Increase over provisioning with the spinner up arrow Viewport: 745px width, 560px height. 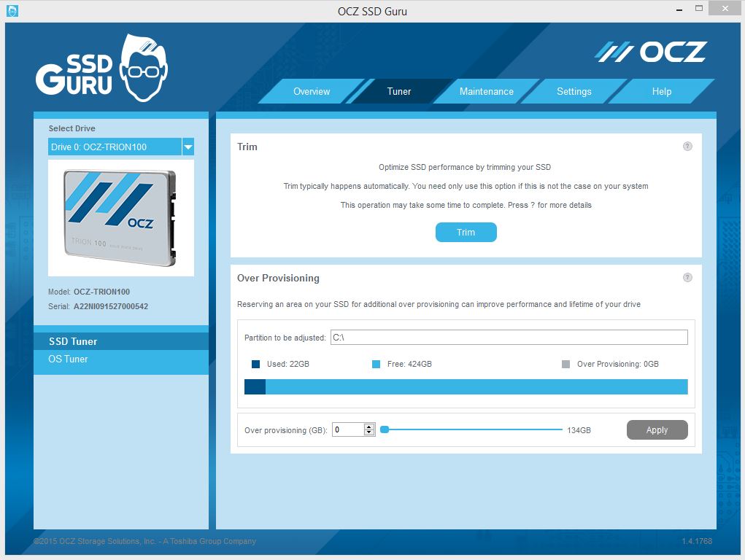(x=369, y=427)
